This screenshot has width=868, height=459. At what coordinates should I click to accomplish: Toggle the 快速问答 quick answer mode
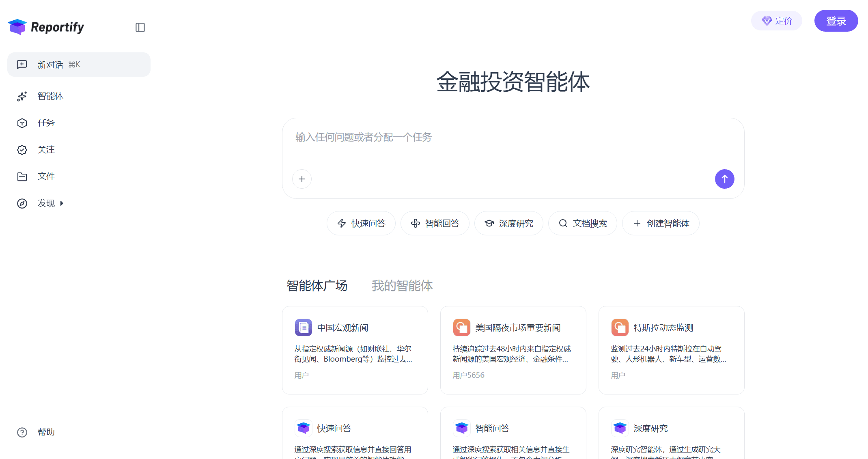tap(361, 223)
